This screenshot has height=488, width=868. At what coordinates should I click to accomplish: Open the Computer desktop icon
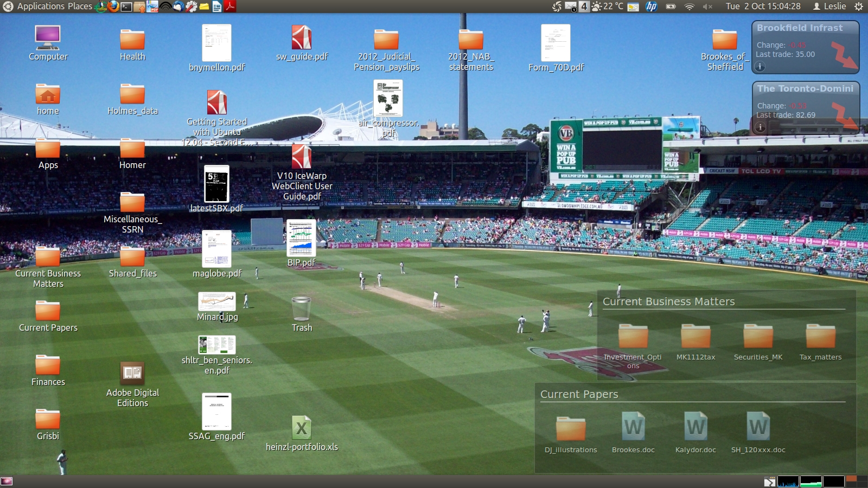tap(48, 43)
